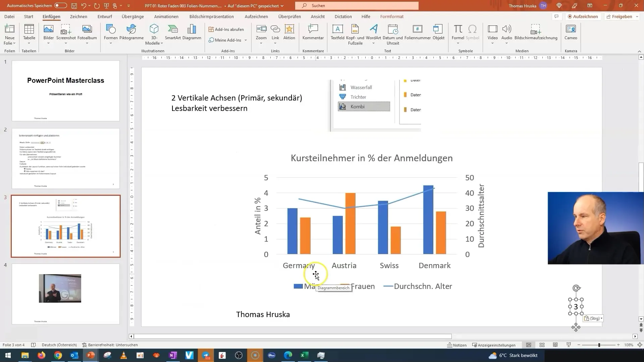Adjust the zoom slider handle
The height and width of the screenshot is (362, 644).
point(599,345)
